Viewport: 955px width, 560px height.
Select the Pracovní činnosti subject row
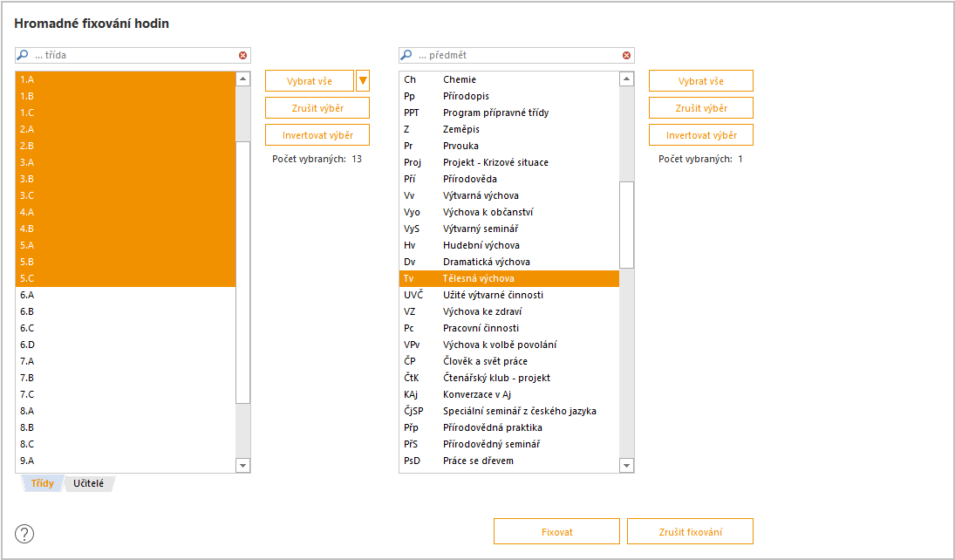[510, 328]
